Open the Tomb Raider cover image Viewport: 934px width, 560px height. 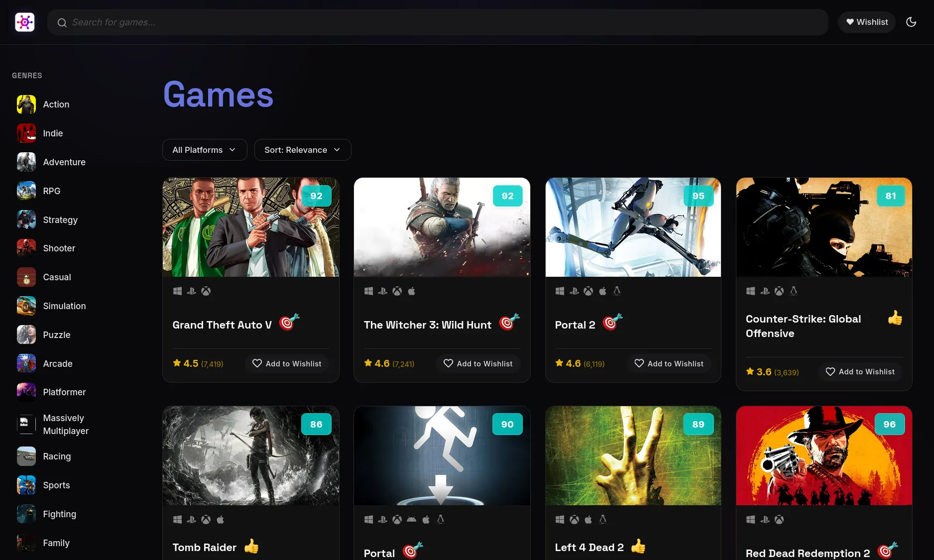(x=251, y=455)
